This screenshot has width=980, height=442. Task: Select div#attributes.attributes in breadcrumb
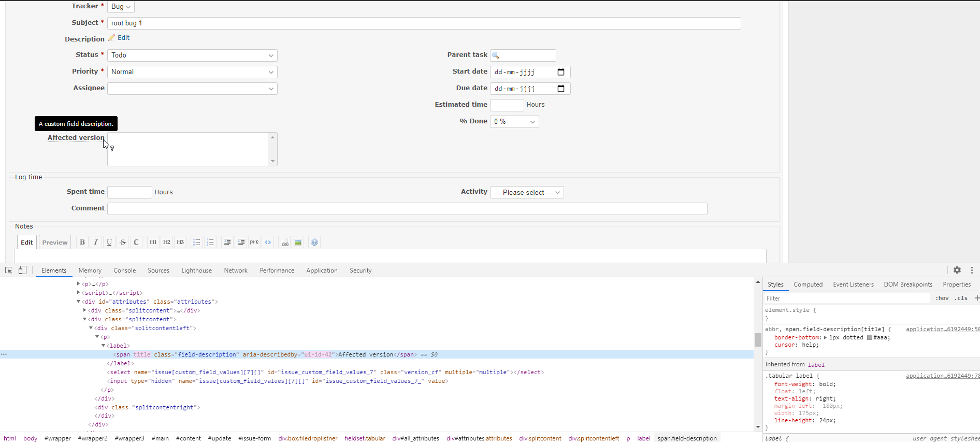coord(479,438)
